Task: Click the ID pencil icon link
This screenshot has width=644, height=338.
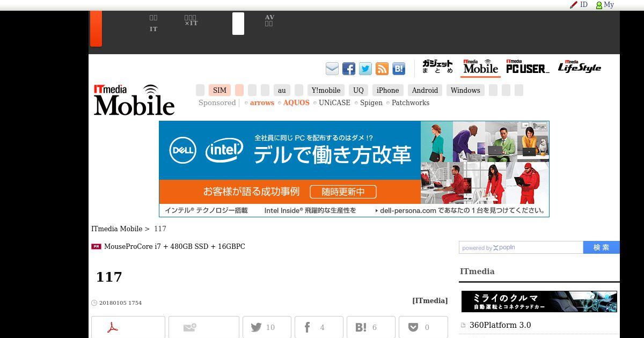Action: (579, 4)
